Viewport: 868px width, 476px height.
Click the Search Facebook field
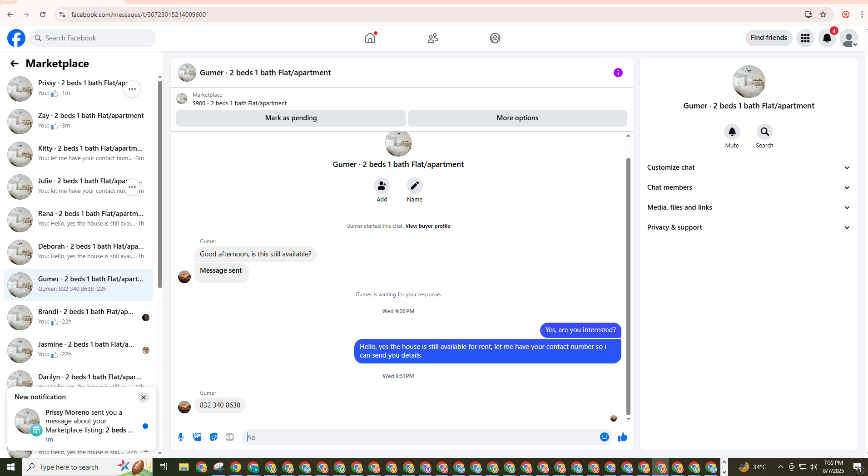click(93, 38)
